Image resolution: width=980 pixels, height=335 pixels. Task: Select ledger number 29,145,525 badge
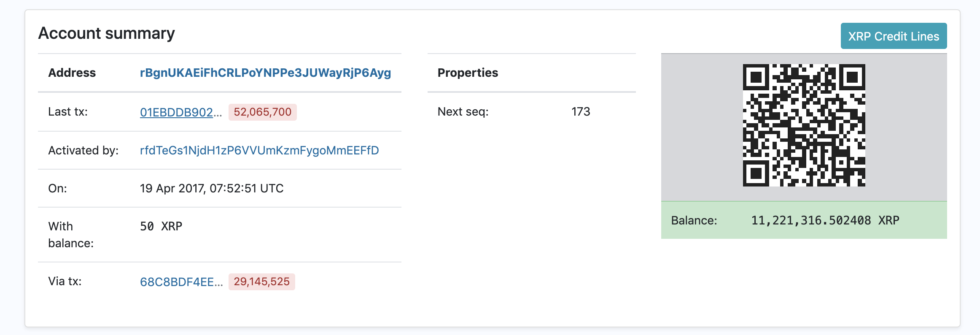pos(261,282)
